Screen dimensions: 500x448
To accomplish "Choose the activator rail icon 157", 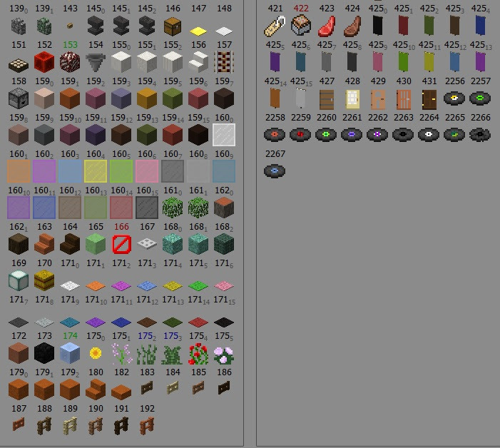I will [224, 62].
